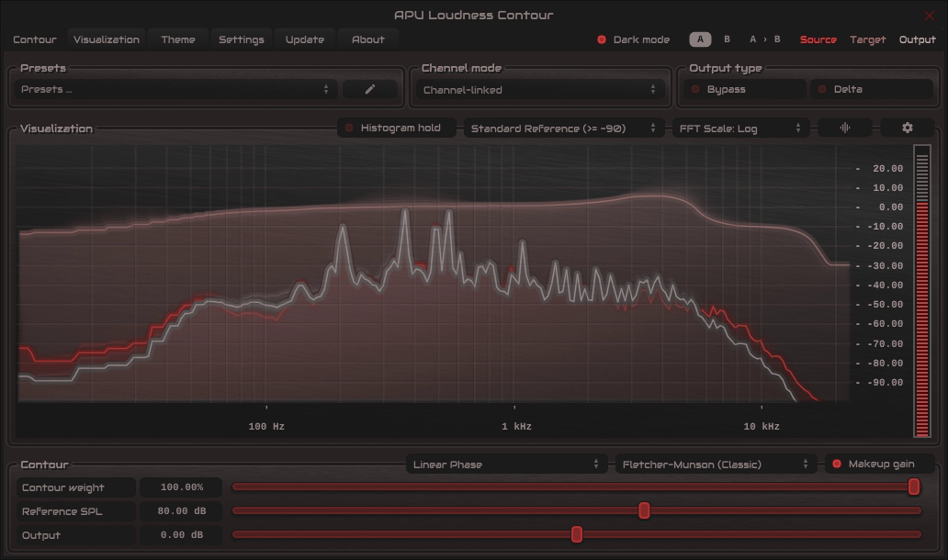Copy A to B with A › B button
This screenshot has width=948, height=560.
[x=765, y=39]
